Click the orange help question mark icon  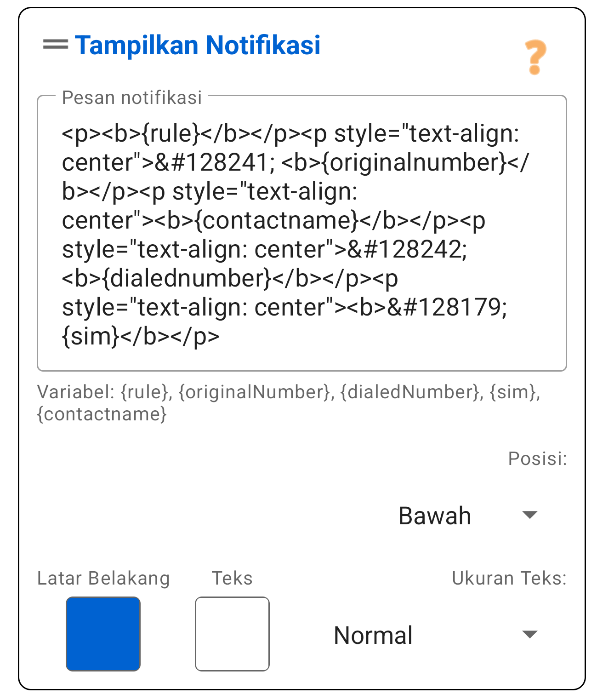pyautogui.click(x=535, y=57)
